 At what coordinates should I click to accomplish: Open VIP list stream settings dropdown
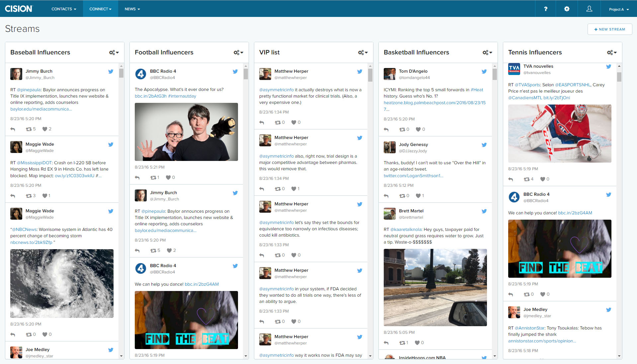[x=363, y=52]
